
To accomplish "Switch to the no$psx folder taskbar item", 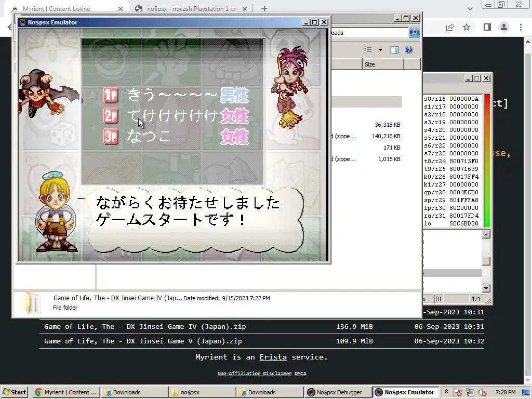I will tap(202, 392).
